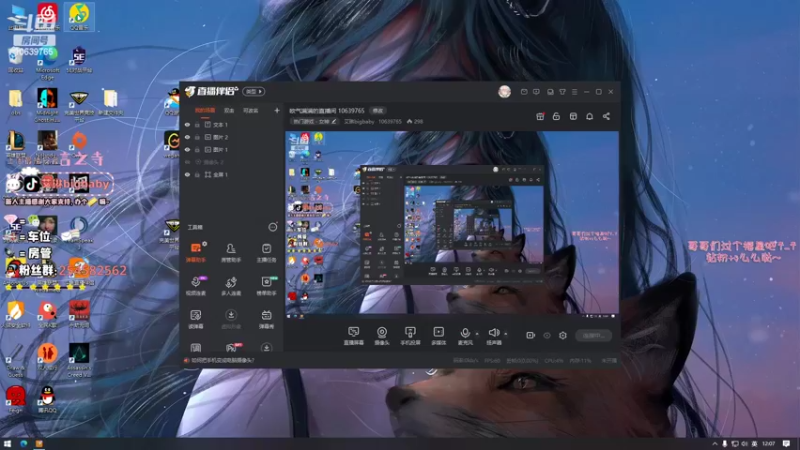Screen dimensions: 800x450
Task: Switch to the third scene tab
Action: point(251,110)
